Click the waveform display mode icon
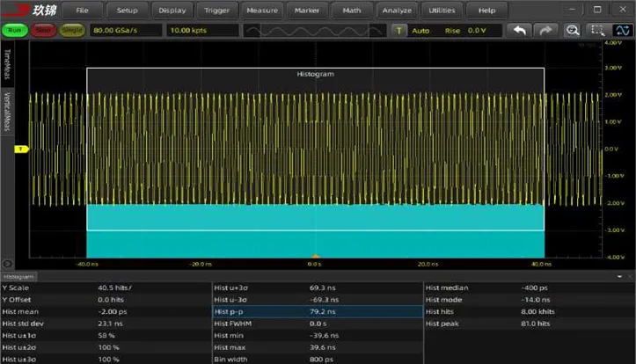 [x=621, y=30]
